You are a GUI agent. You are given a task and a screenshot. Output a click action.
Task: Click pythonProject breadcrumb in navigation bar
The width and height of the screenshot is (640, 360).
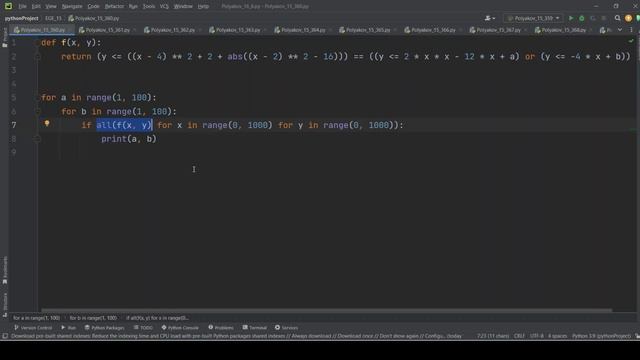point(22,18)
